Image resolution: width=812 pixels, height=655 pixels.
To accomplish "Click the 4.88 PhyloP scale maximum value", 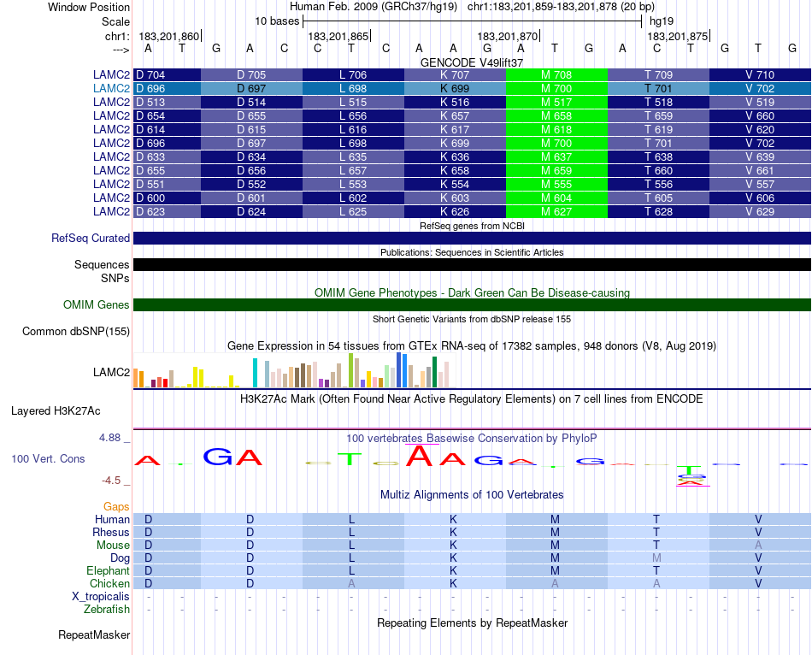I will point(109,438).
